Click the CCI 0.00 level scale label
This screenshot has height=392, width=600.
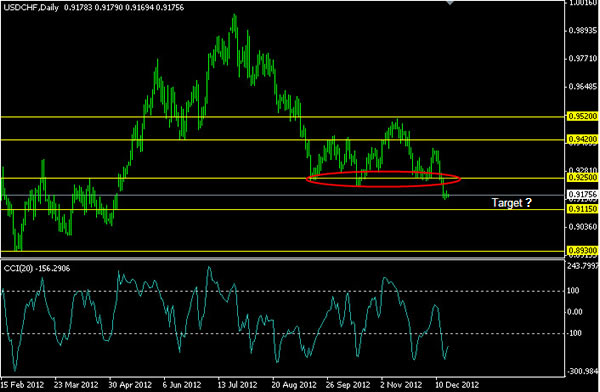pos(575,312)
